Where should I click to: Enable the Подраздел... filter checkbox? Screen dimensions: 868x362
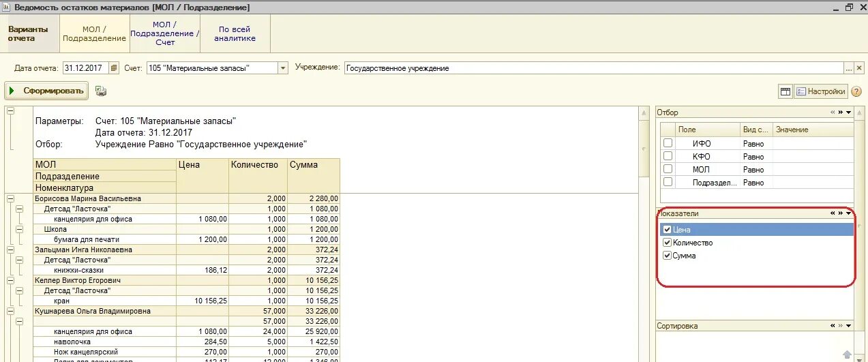668,182
